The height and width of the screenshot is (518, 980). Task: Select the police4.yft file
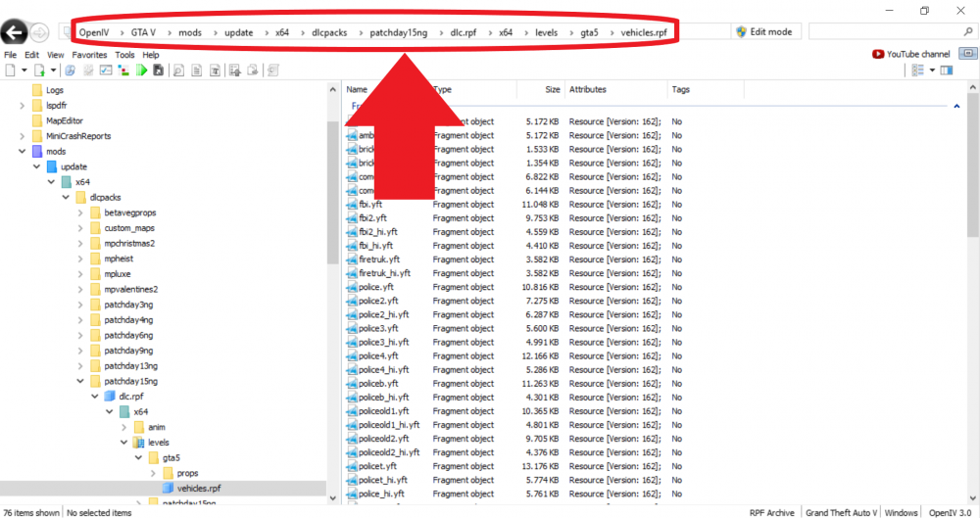(378, 356)
